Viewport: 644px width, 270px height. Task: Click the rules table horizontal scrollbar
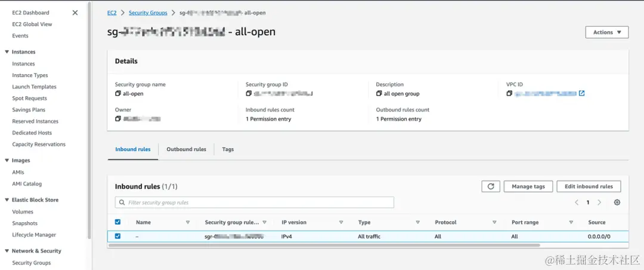click(324, 245)
